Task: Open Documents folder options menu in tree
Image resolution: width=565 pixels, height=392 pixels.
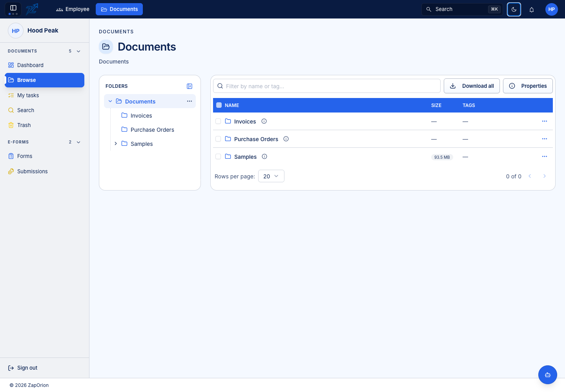Action: click(190, 101)
